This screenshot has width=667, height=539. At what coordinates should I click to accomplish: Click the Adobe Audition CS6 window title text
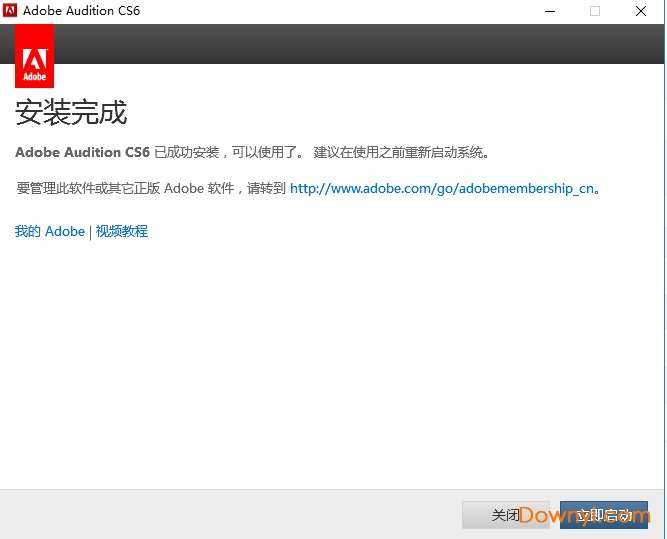[81, 11]
